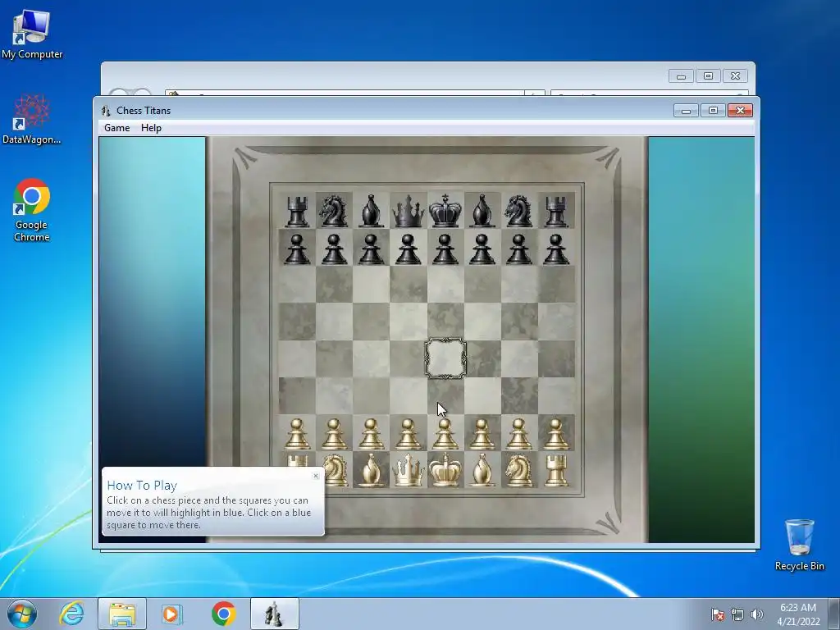The height and width of the screenshot is (630, 840).
Task: Maximize the Chess Titans window
Action: (x=713, y=111)
